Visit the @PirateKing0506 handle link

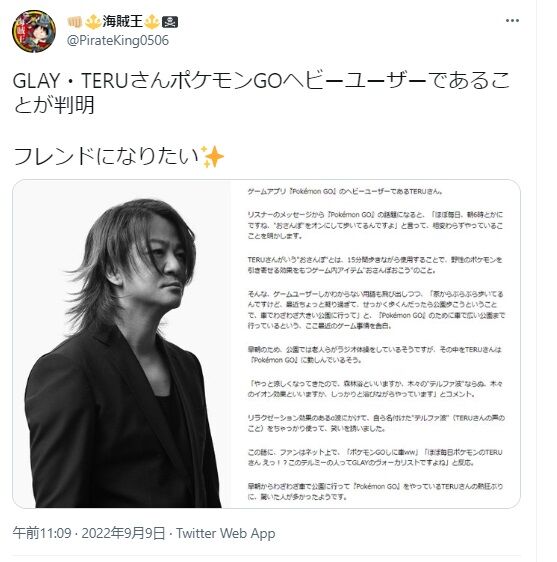118,41
